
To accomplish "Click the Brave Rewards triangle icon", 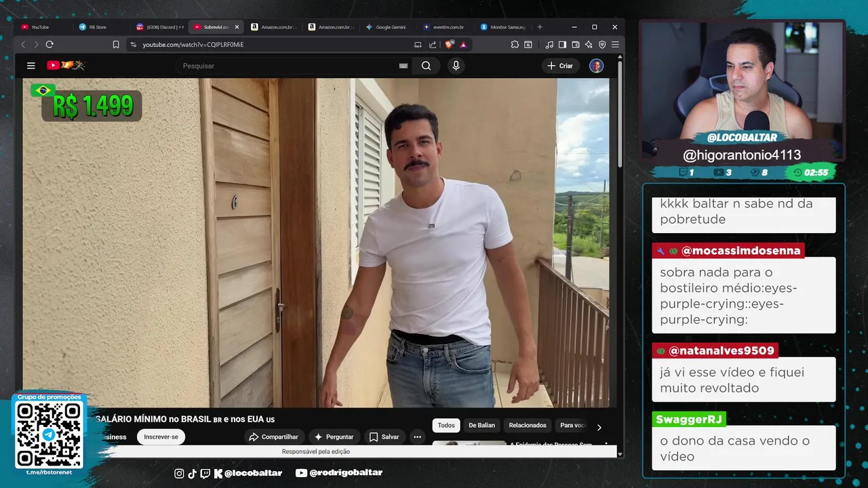I will coord(463,45).
